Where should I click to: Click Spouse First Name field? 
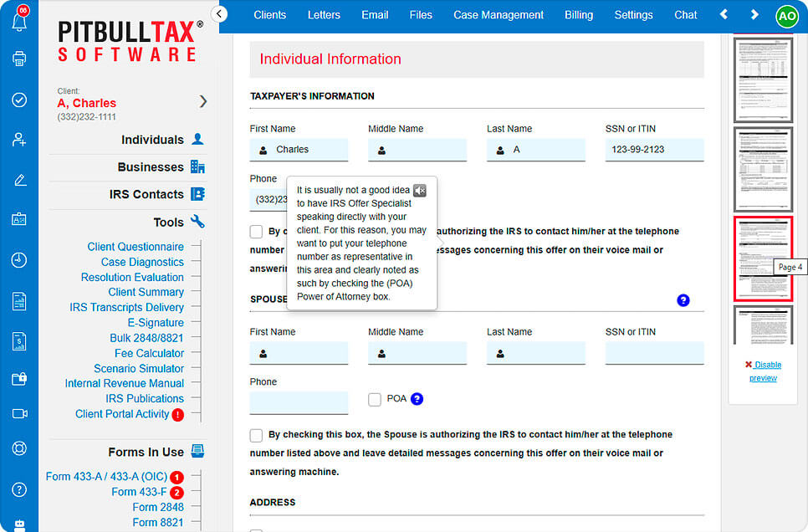tap(299, 353)
